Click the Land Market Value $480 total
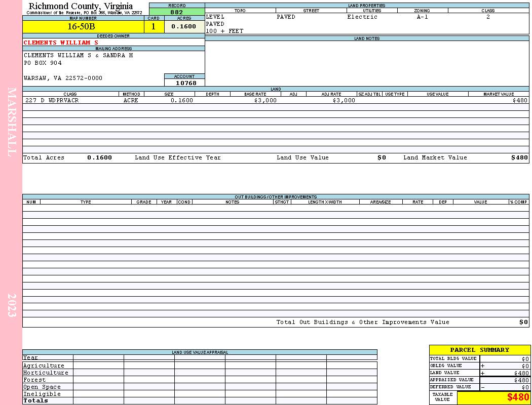Viewport: 532px width, 405px height. (x=519, y=157)
